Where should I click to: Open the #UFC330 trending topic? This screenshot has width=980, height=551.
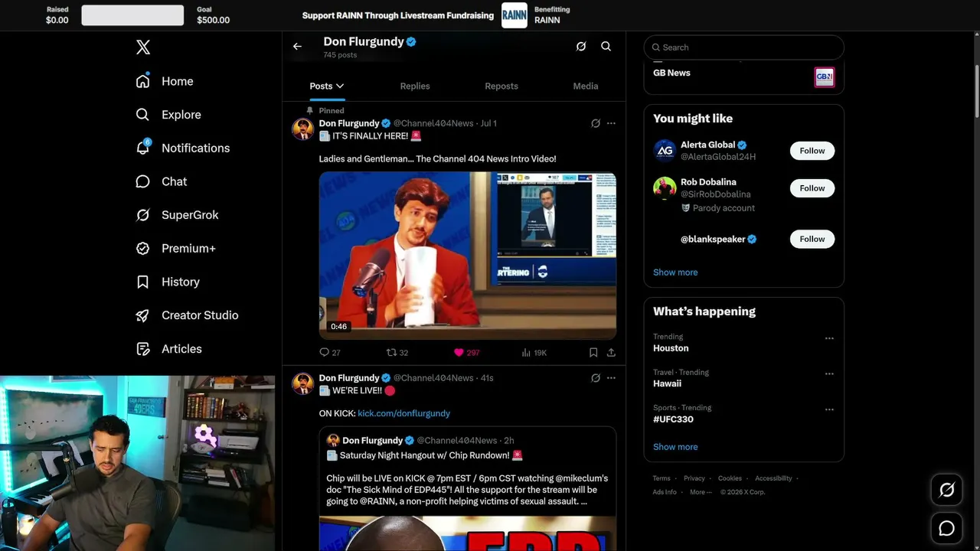coord(673,419)
